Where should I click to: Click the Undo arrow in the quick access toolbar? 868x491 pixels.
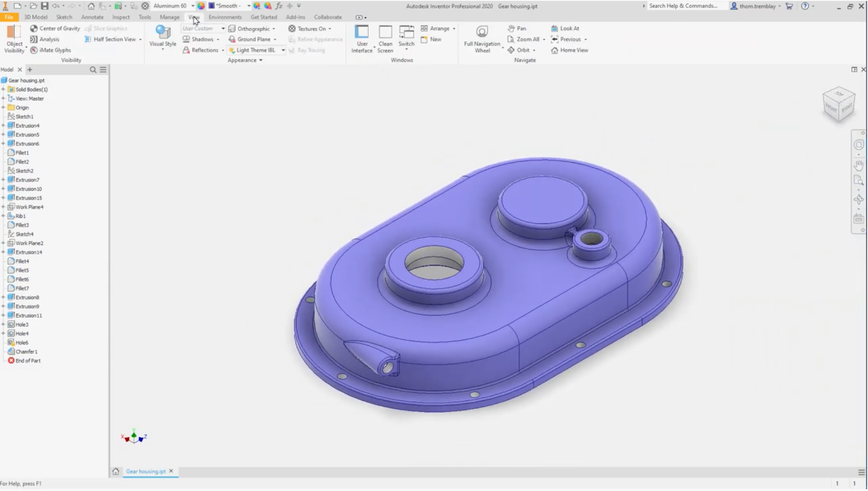[x=56, y=6]
